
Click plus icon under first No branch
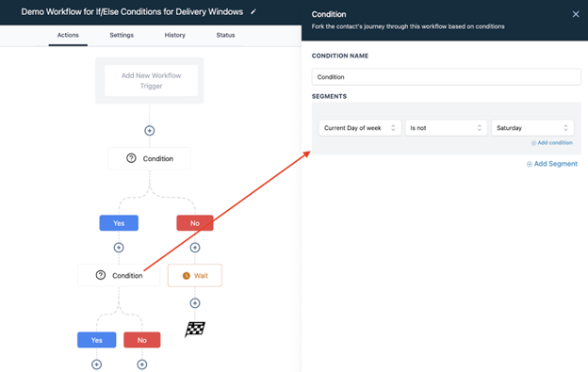[195, 248]
